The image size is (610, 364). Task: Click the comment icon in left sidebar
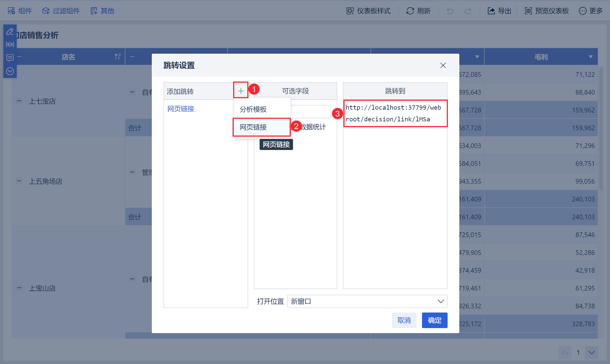pos(10,58)
